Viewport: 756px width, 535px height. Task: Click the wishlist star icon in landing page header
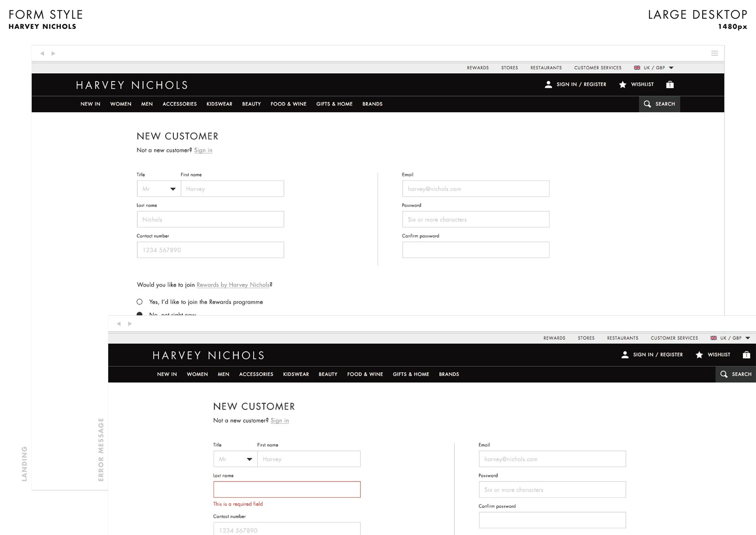[623, 84]
